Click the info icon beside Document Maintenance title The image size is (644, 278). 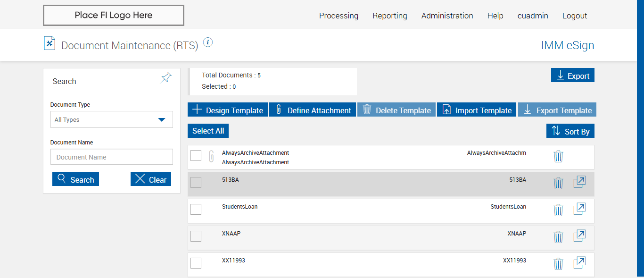pos(208,42)
